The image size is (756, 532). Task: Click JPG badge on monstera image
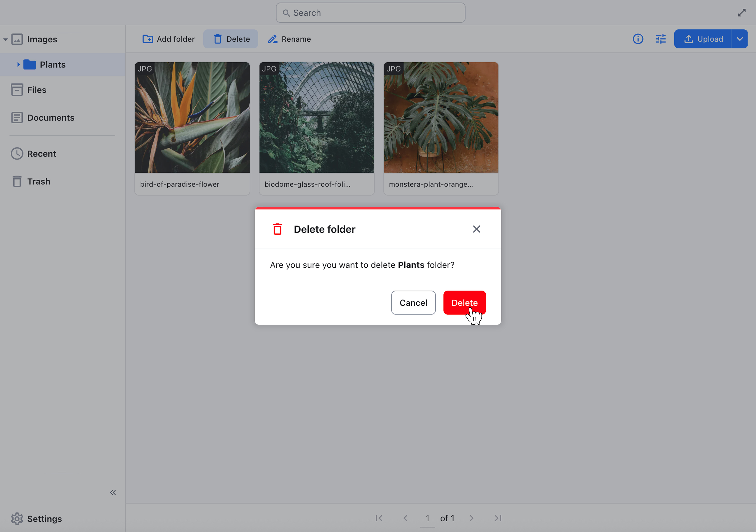pos(393,69)
